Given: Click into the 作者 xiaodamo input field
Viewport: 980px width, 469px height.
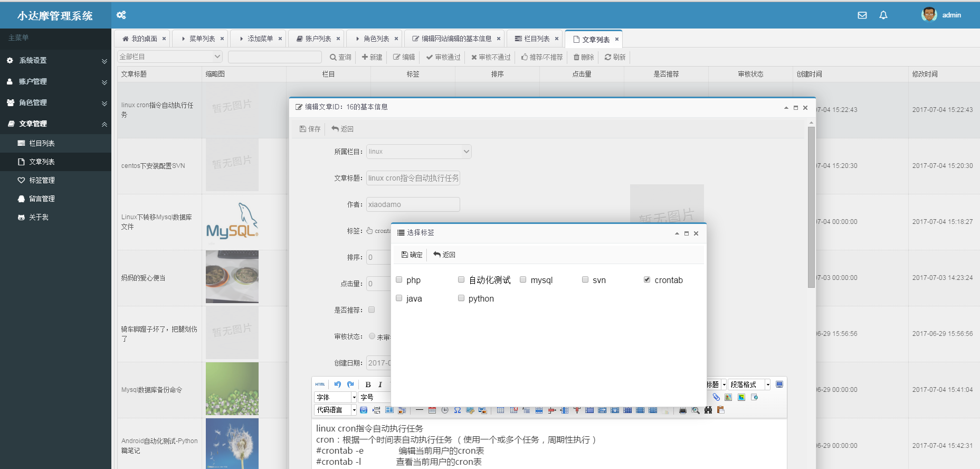Looking at the screenshot, I should [413, 204].
